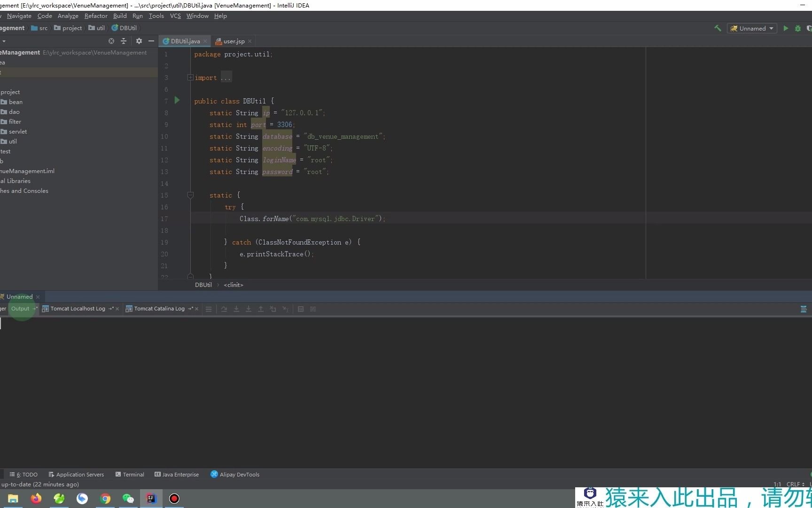The height and width of the screenshot is (508, 812).
Task: Open the Run menu
Action: coord(138,16)
